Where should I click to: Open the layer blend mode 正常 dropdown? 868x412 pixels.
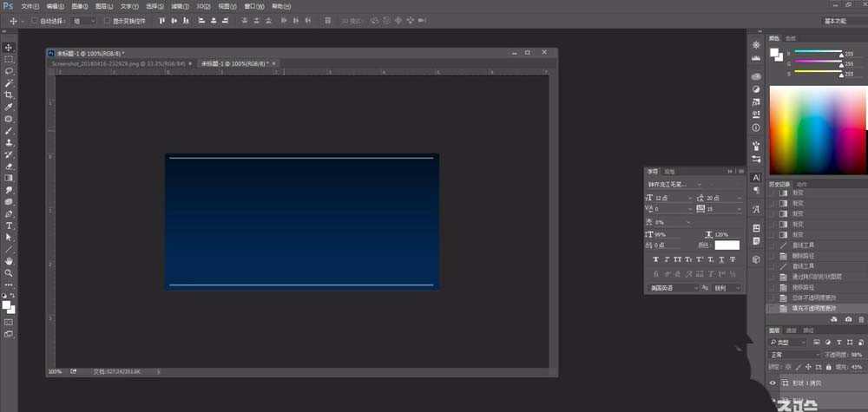(793, 355)
